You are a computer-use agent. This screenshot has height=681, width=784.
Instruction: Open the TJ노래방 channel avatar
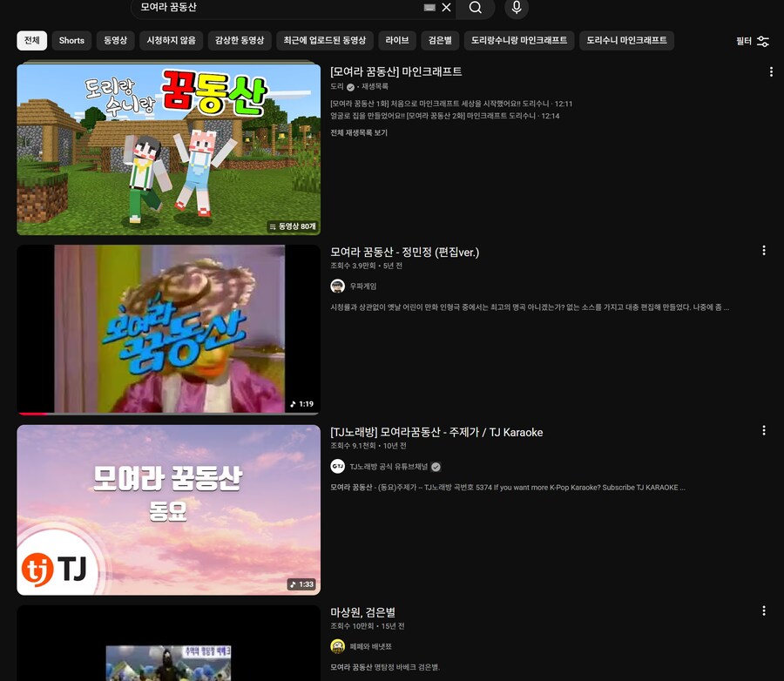point(337,466)
